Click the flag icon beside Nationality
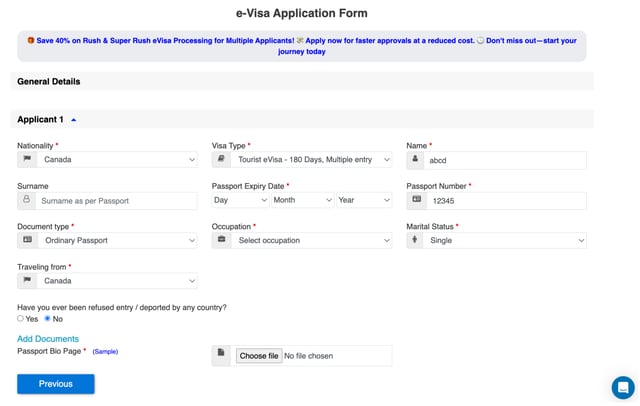This screenshot has width=640, height=406. [27, 159]
